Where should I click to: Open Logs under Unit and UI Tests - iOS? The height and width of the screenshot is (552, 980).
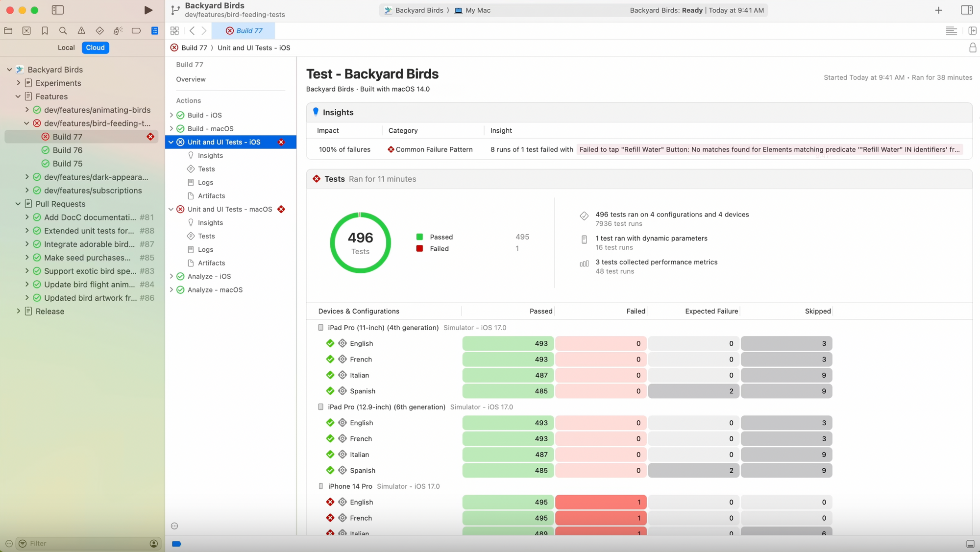pos(205,182)
